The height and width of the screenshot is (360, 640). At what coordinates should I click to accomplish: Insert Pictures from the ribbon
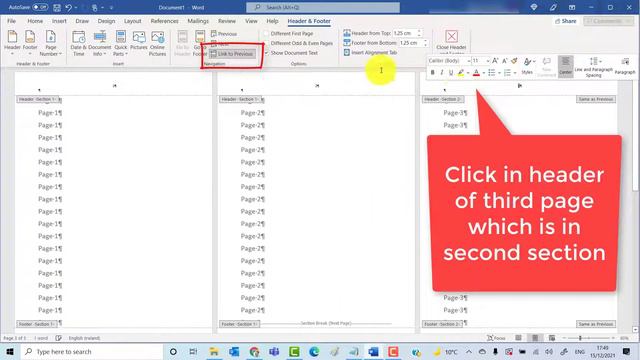(139, 41)
